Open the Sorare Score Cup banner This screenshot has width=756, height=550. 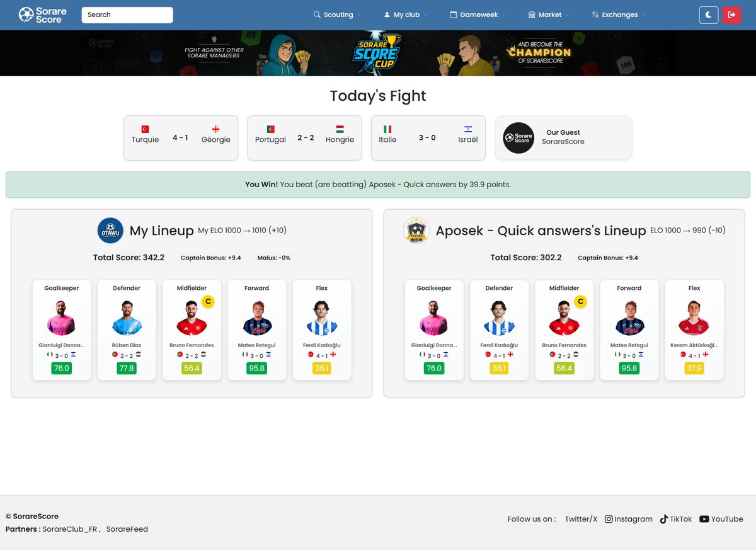(378, 54)
